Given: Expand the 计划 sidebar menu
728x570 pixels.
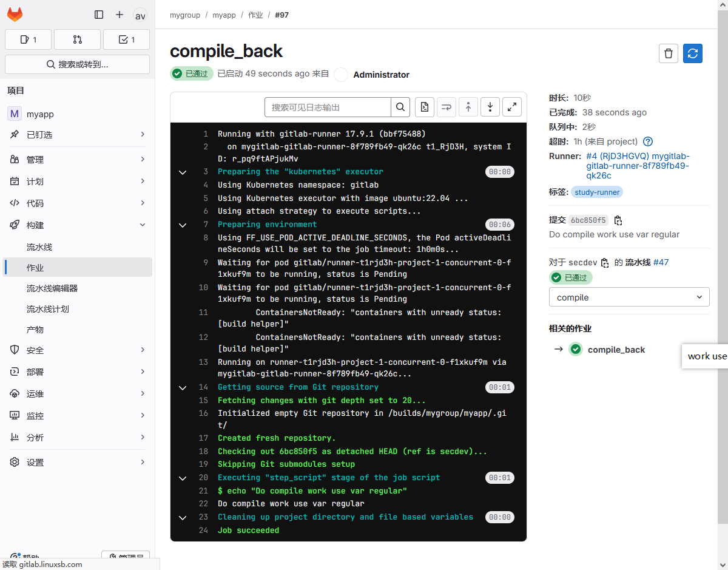Looking at the screenshot, I should [77, 182].
